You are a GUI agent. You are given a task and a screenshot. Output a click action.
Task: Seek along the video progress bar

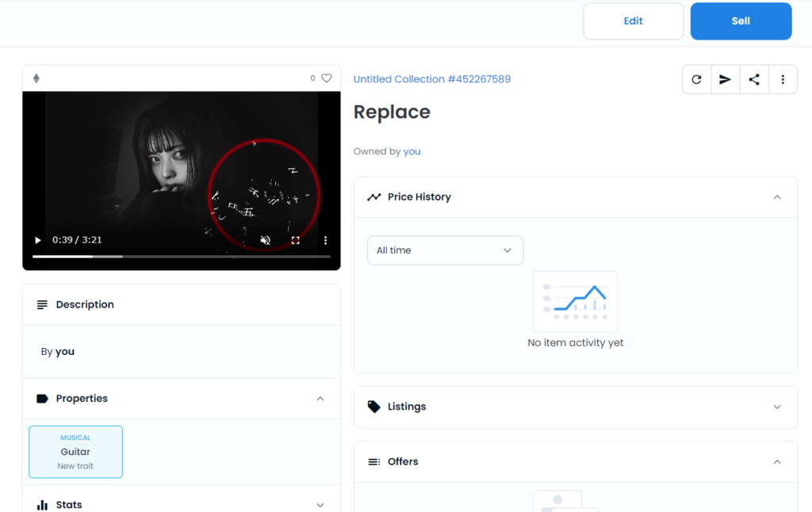pyautogui.click(x=182, y=256)
